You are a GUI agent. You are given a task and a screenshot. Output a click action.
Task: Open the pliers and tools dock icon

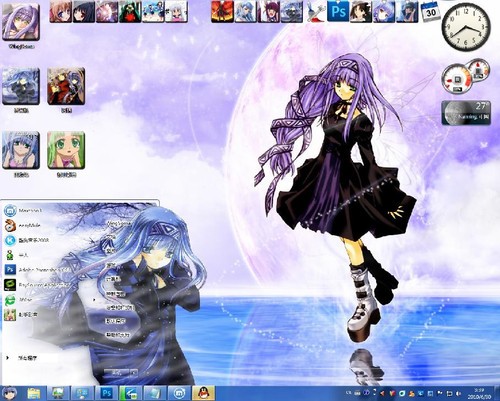click(315, 12)
